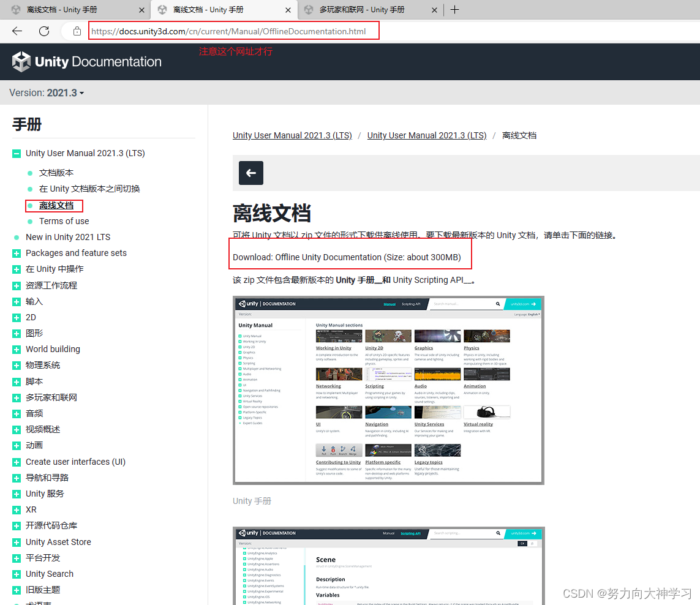Close the 多玩家和联网 tab
700x605 pixels.
(x=434, y=10)
